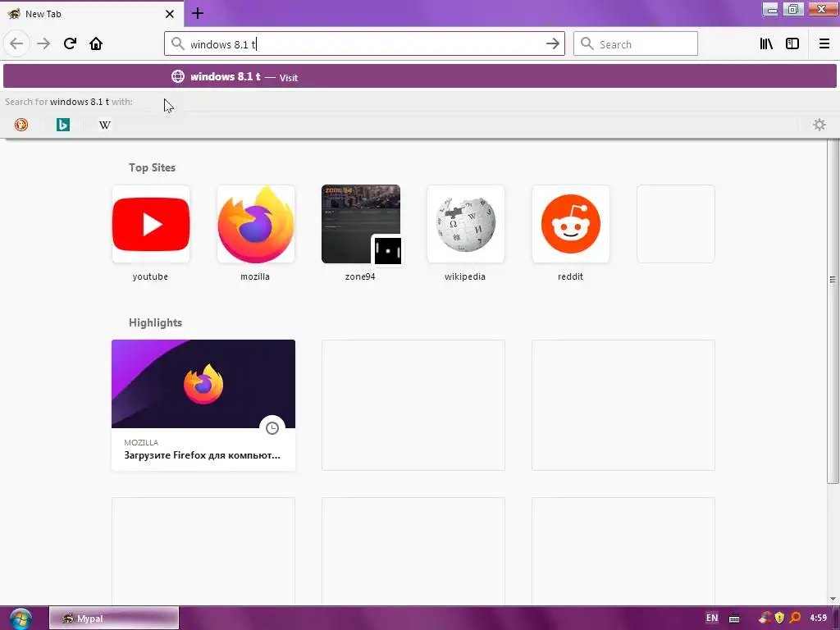This screenshot has width=840, height=630.
Task: Toggle the sidebar view icon
Action: (x=792, y=43)
